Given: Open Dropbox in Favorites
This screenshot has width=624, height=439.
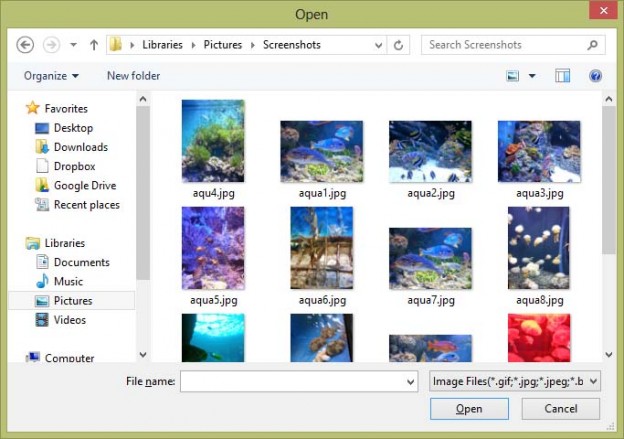Looking at the screenshot, I should (74, 166).
